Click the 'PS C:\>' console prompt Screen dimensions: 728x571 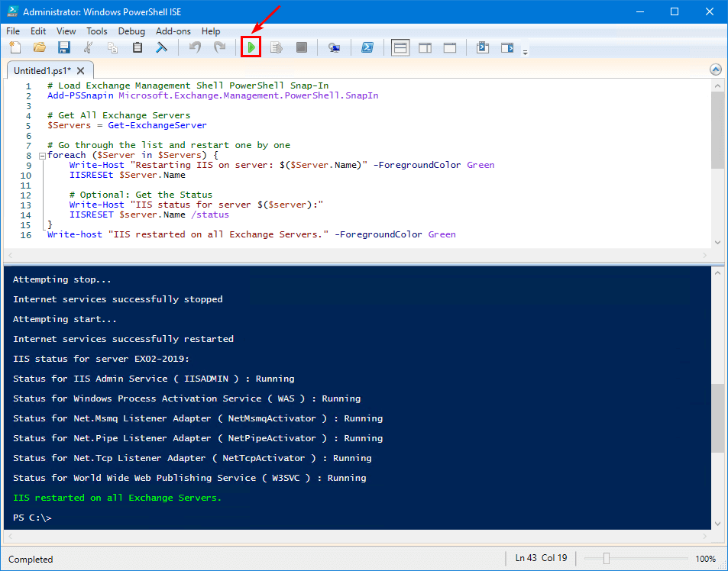pos(32,518)
